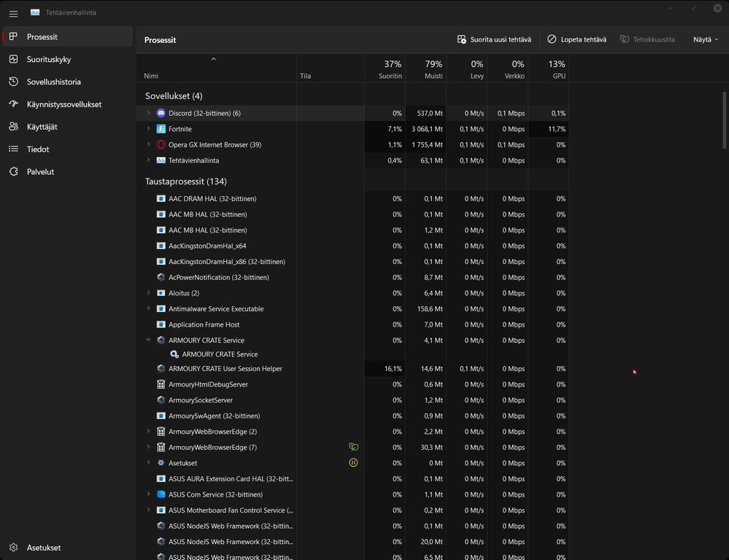The height and width of the screenshot is (560, 729).
Task: Close the Task Manager window
Action: [x=717, y=8]
